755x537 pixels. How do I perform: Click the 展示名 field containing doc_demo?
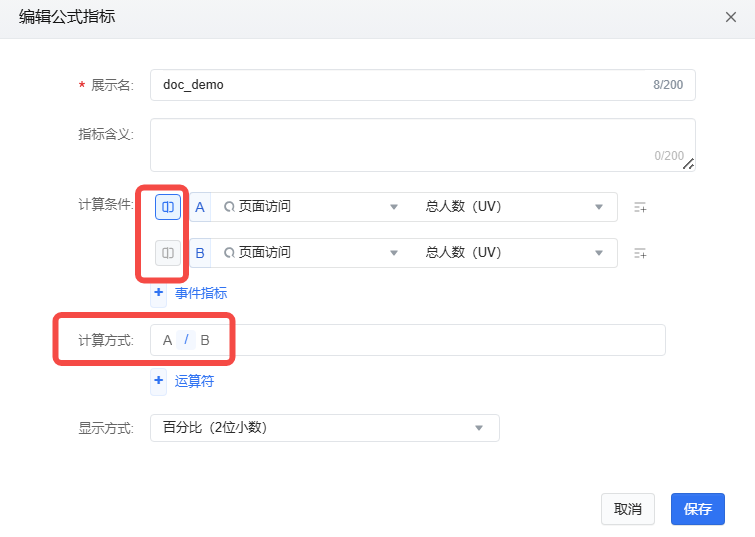[400, 85]
